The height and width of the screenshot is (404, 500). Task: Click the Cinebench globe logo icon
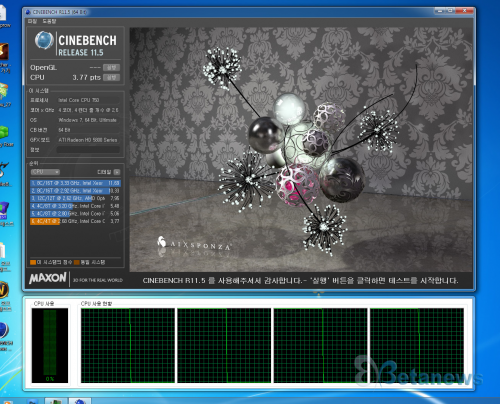44,40
